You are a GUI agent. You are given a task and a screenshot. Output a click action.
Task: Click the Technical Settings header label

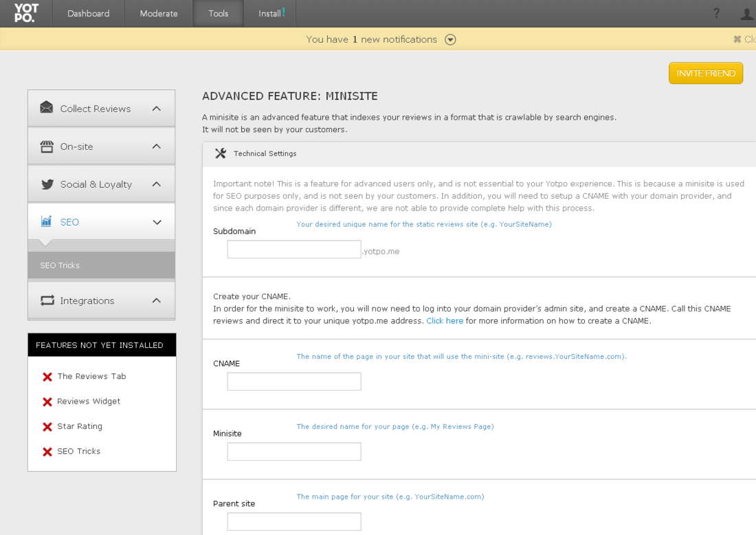tap(265, 153)
